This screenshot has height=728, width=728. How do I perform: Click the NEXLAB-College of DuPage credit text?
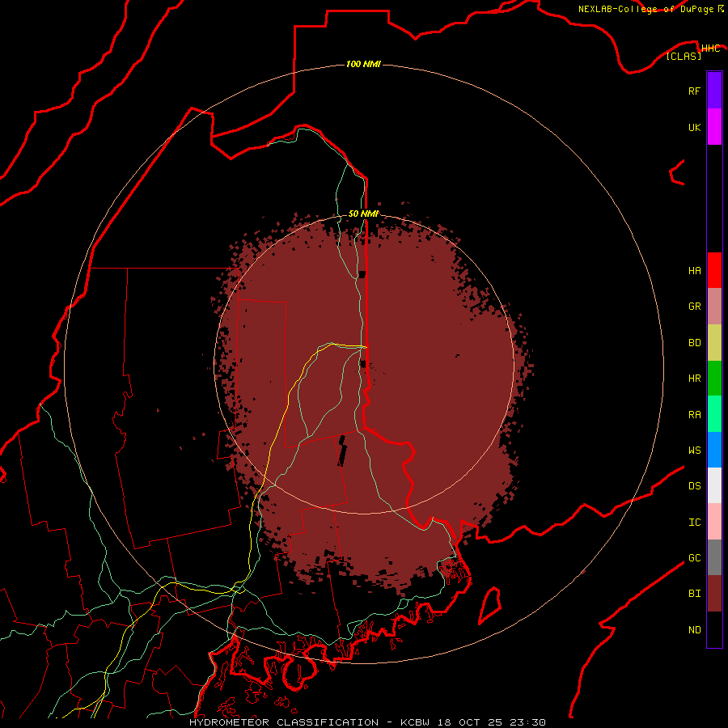pyautogui.click(x=645, y=9)
